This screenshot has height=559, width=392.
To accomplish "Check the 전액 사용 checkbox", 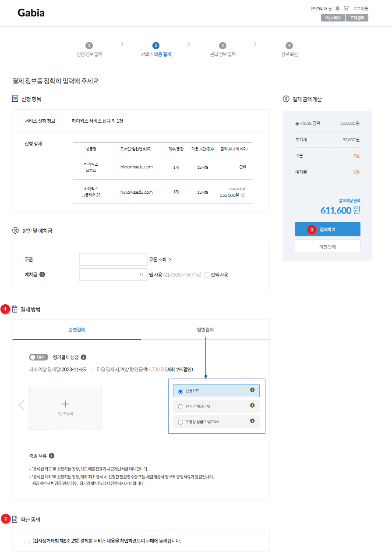I will coord(207,275).
